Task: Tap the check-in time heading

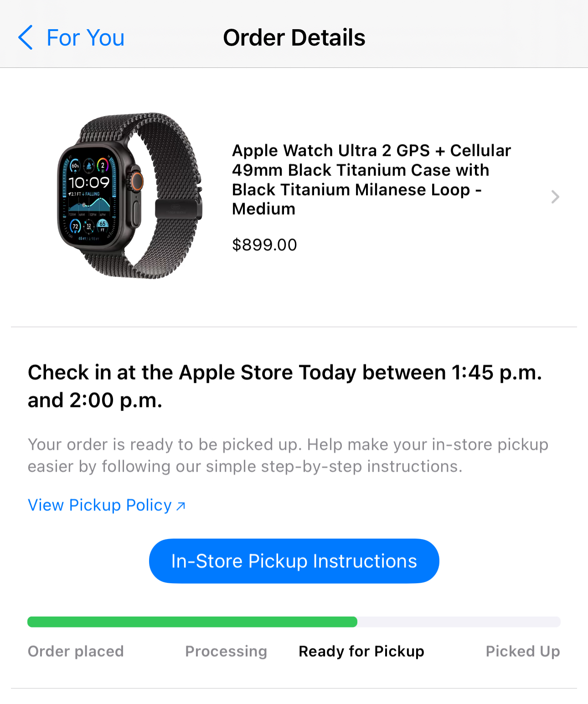Action: 285,386
